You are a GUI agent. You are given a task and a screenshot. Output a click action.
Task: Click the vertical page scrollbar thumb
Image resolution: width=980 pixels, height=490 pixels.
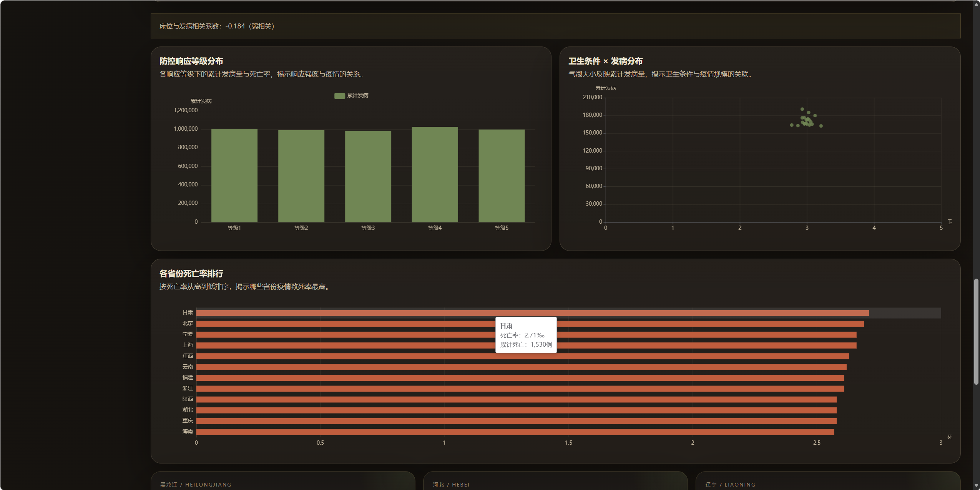976,331
